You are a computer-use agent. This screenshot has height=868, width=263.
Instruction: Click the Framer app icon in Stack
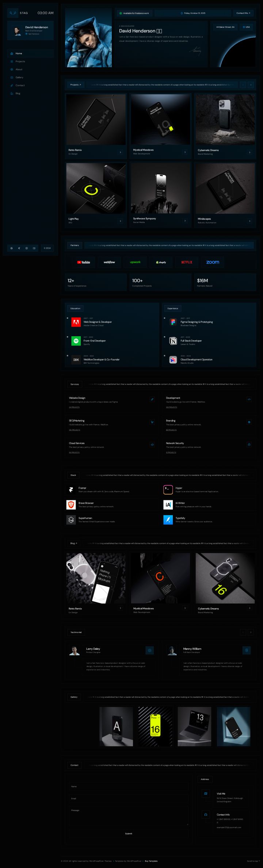click(71, 490)
